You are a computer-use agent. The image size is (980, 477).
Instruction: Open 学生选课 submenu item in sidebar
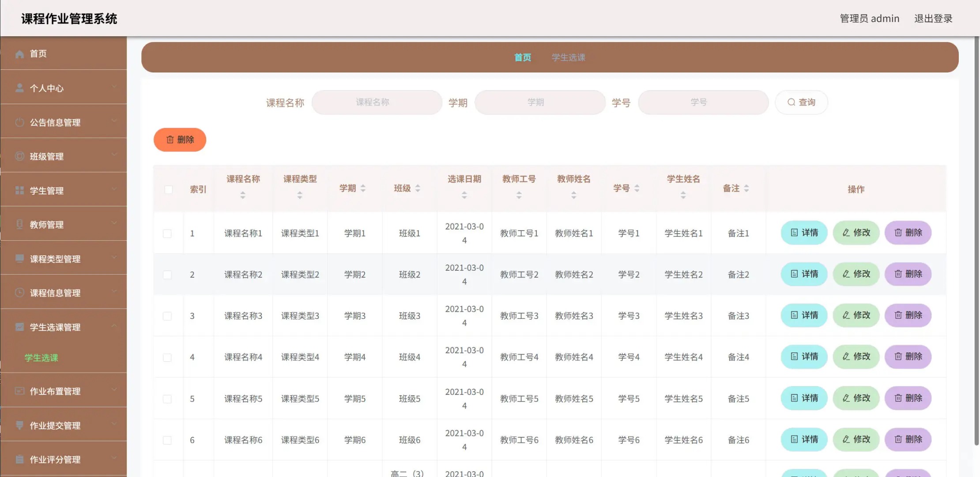point(41,358)
